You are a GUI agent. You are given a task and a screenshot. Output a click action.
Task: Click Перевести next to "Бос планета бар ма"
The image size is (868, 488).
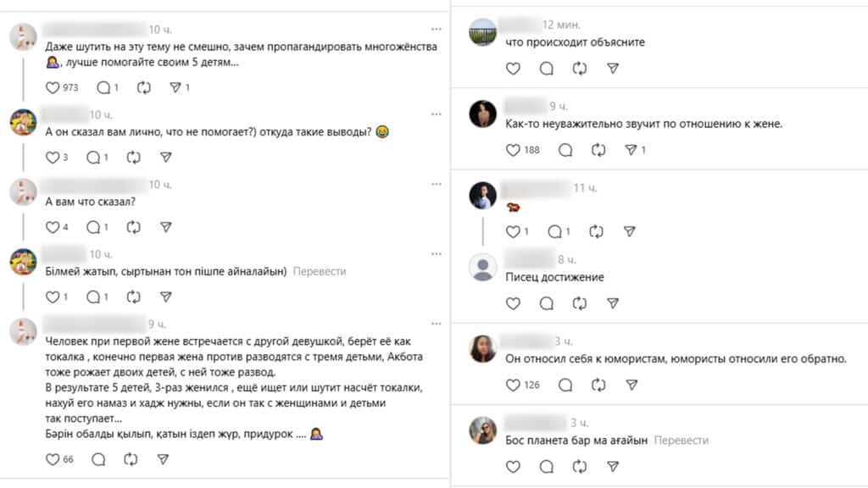(x=682, y=441)
